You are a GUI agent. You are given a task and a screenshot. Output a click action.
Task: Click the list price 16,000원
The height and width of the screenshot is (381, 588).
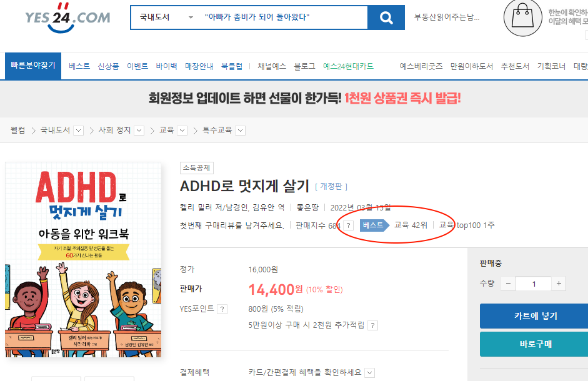click(263, 270)
